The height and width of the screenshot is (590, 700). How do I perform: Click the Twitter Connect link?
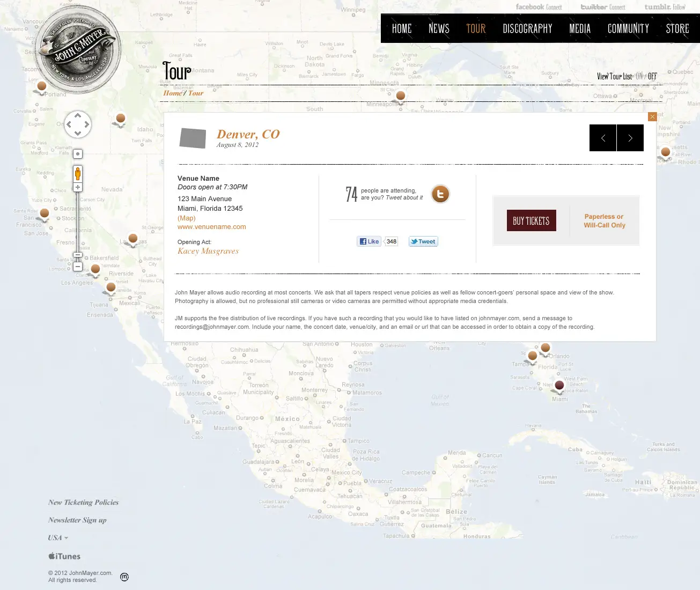(603, 7)
